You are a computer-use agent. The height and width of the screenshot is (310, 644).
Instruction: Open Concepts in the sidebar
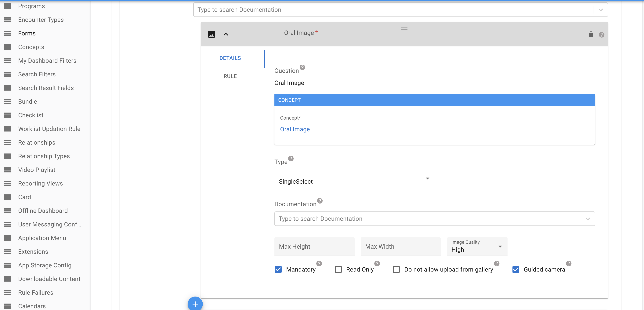click(31, 47)
